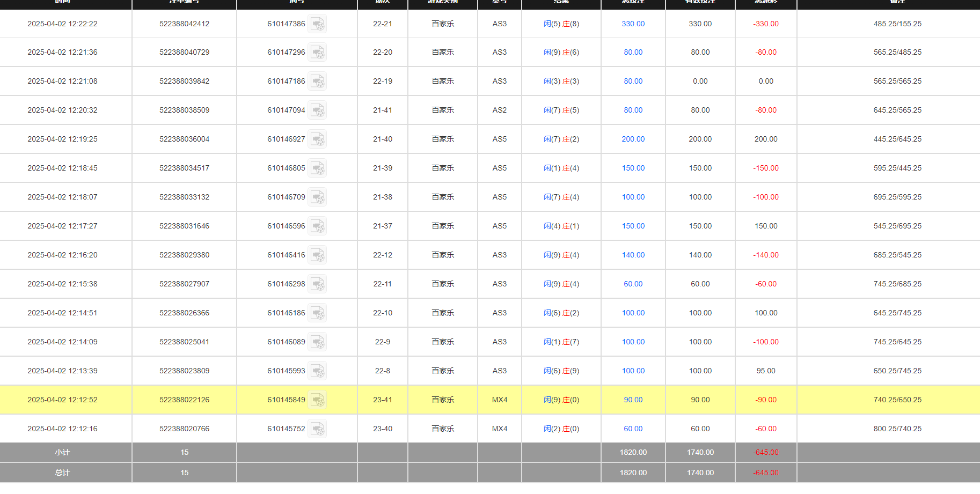Open the 140.00 total bet link
This screenshot has height=494, width=980.
point(633,255)
